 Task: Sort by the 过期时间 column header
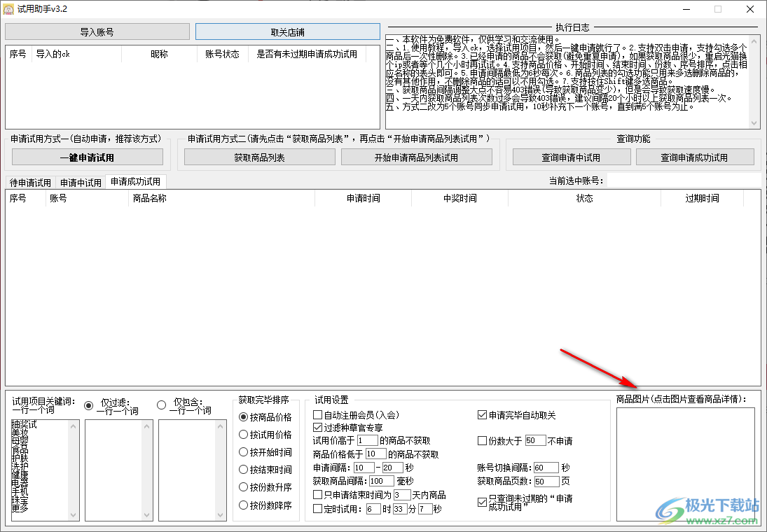click(702, 198)
